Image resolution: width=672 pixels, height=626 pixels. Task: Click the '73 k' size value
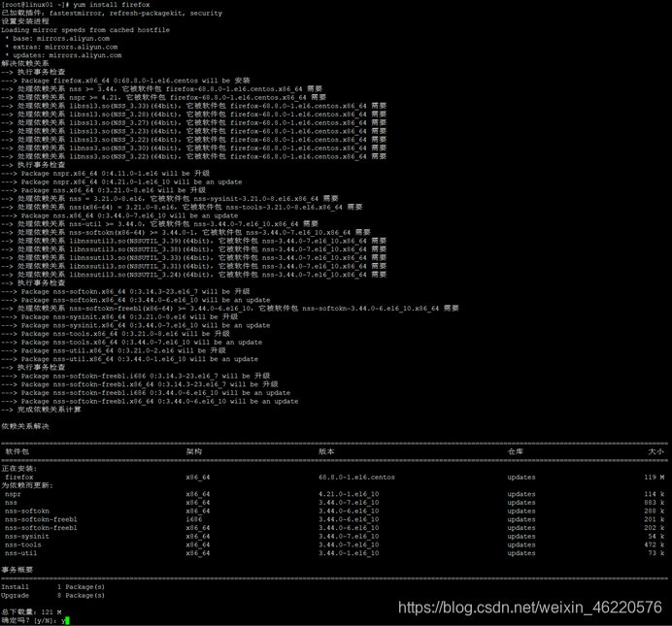[x=656, y=553]
